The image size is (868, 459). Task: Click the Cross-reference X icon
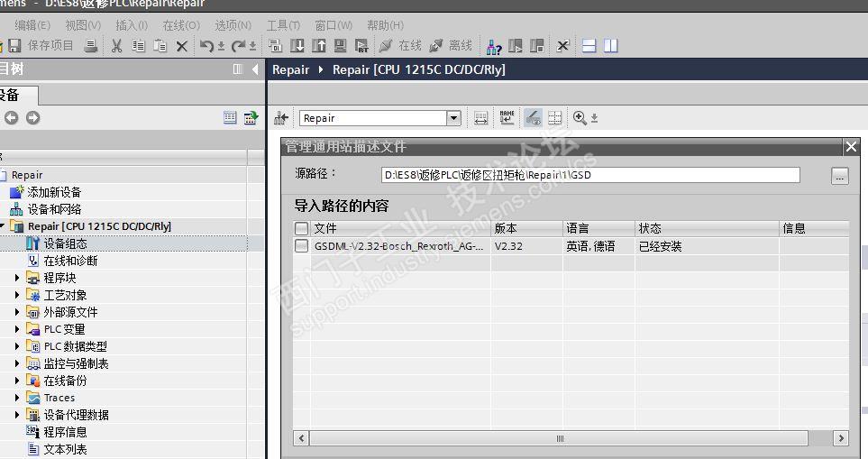tap(563, 46)
